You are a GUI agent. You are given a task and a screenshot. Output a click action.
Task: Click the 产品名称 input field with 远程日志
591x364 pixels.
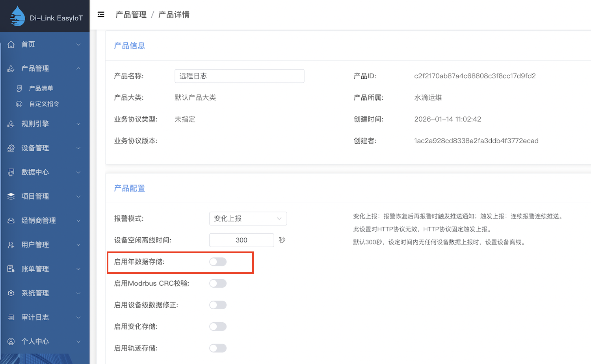tap(239, 76)
